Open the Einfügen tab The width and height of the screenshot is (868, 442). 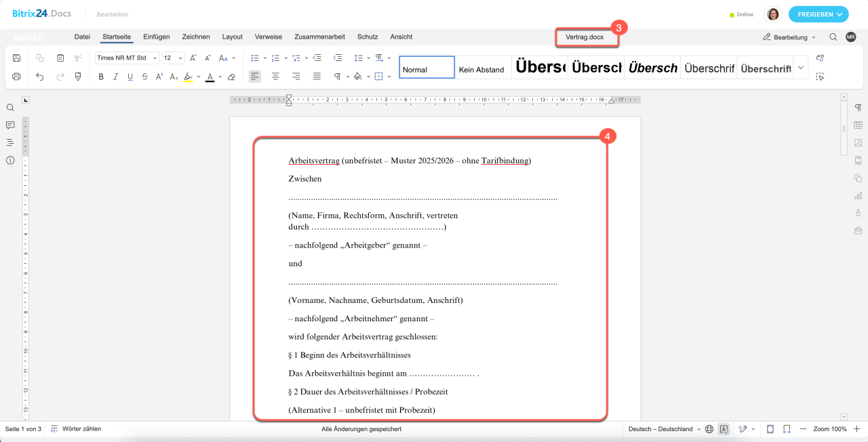tap(157, 37)
